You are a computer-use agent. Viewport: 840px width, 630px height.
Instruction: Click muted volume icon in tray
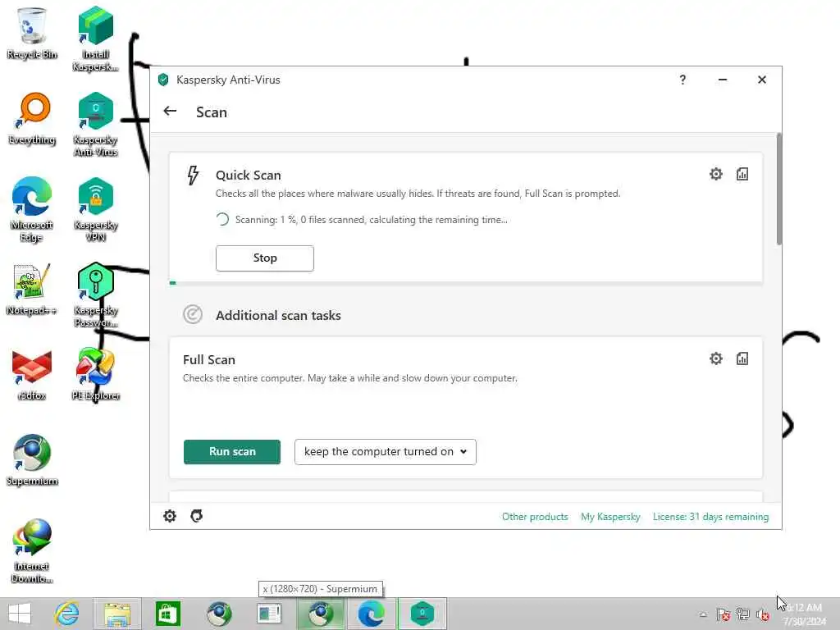coord(763,614)
